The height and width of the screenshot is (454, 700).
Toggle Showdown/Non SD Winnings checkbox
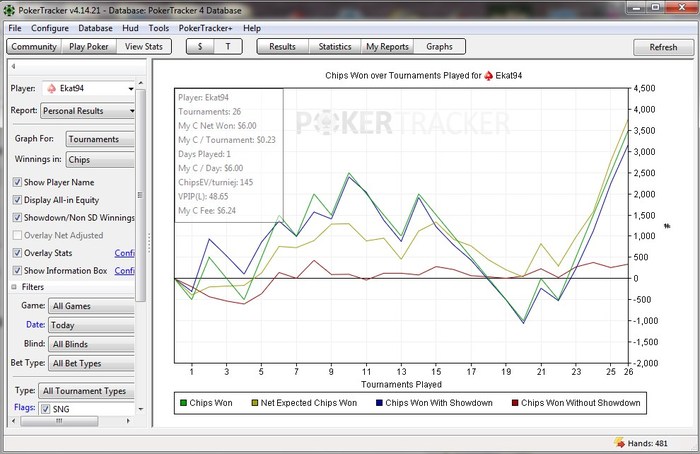(17, 217)
